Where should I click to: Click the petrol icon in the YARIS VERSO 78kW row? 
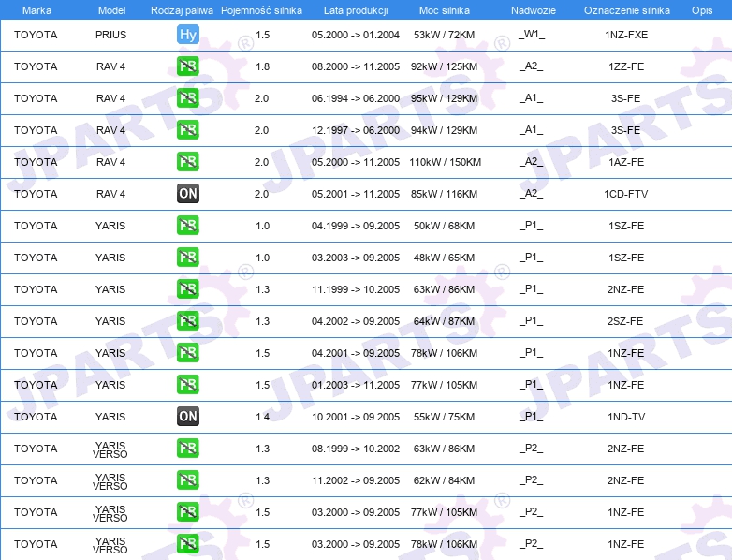[x=188, y=544]
